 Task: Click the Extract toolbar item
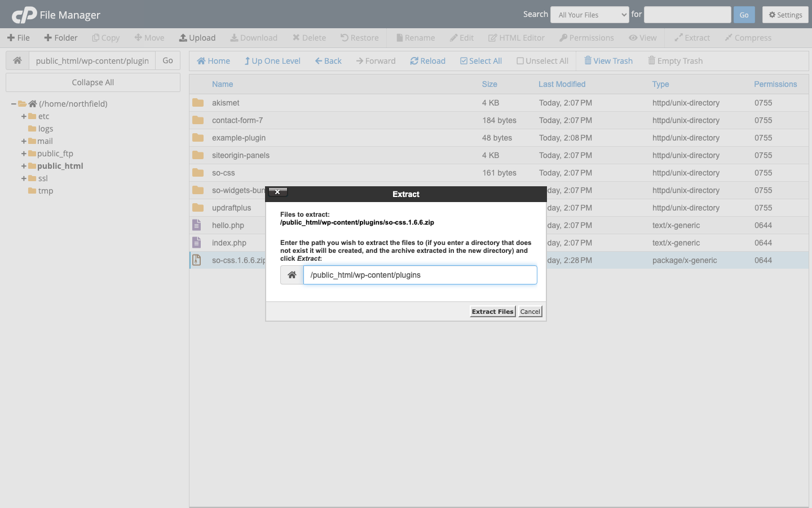(x=692, y=38)
